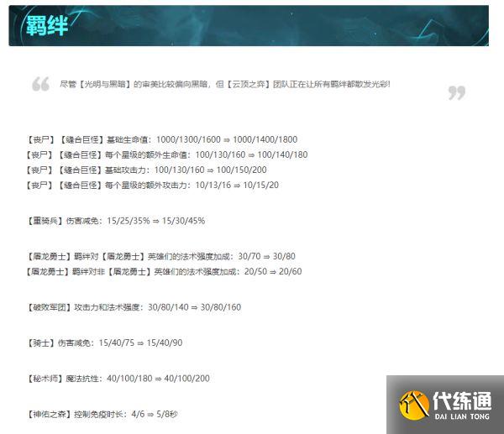
Task: Click the 【秘术师】 魔法抗性 entry
Action: coord(118,379)
